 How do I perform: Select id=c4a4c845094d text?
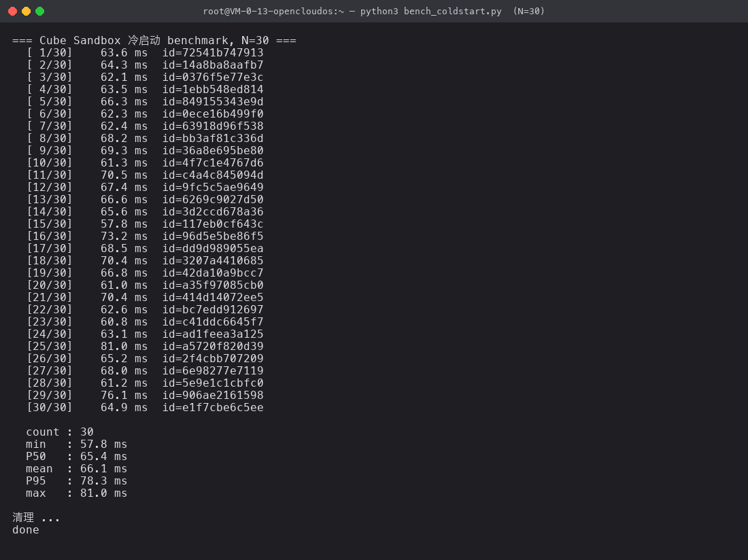pyautogui.click(x=213, y=175)
